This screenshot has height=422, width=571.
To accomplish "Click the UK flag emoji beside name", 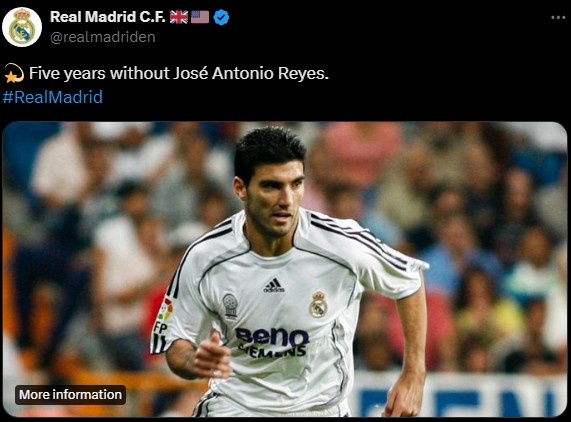I will pos(179,17).
